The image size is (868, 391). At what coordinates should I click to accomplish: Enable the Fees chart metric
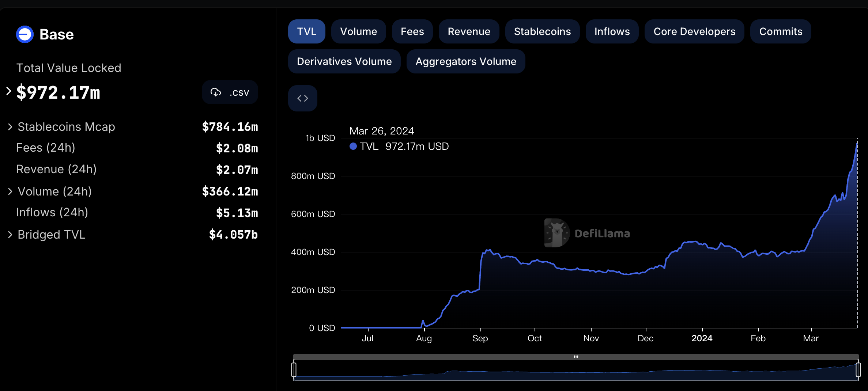[412, 31]
